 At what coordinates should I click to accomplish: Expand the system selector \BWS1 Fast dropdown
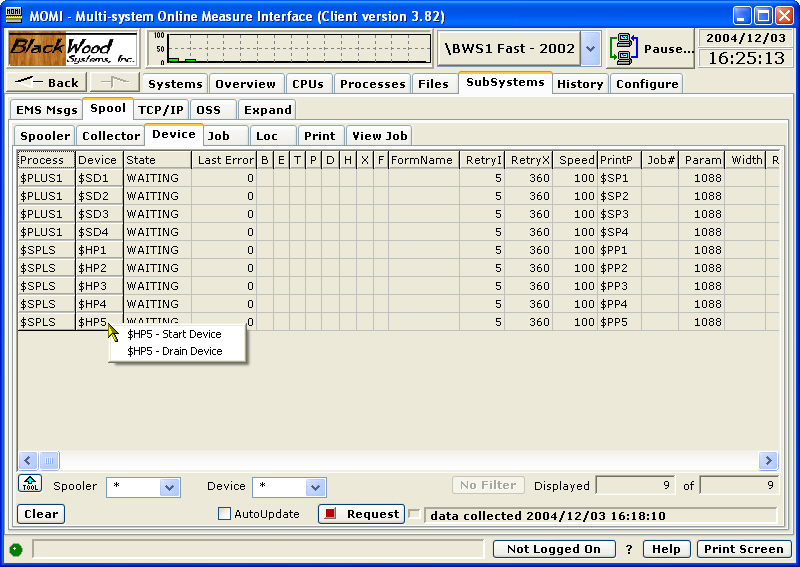tap(590, 48)
